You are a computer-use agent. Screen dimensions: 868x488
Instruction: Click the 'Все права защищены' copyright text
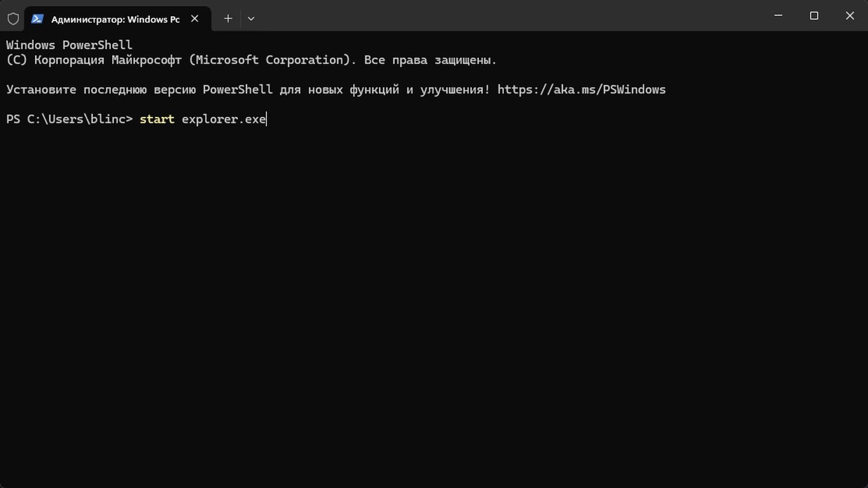(430, 60)
